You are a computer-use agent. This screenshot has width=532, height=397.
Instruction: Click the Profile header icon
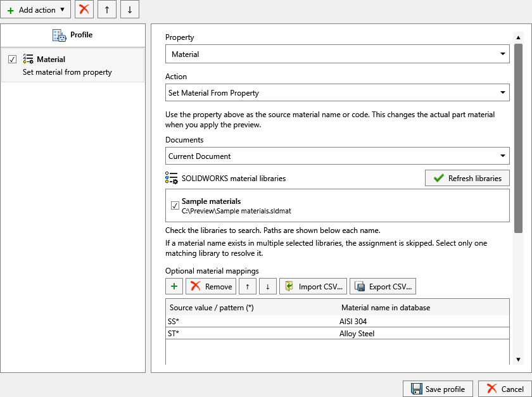60,35
